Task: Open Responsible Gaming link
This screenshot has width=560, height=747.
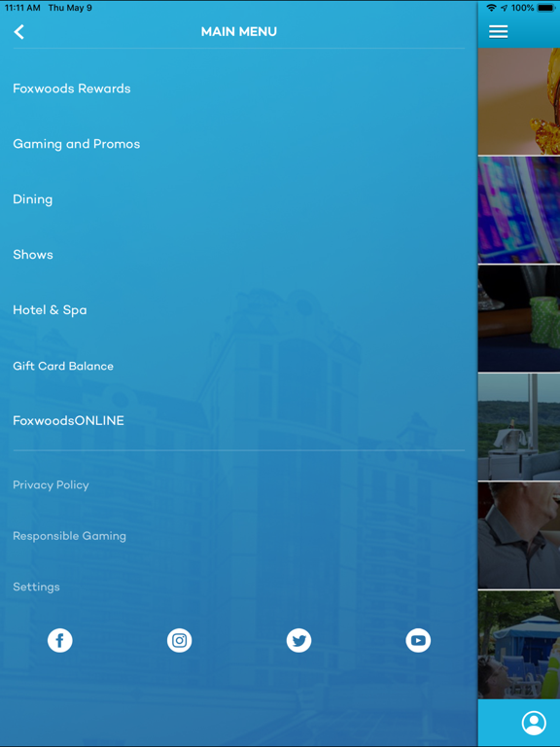Action: point(69,536)
